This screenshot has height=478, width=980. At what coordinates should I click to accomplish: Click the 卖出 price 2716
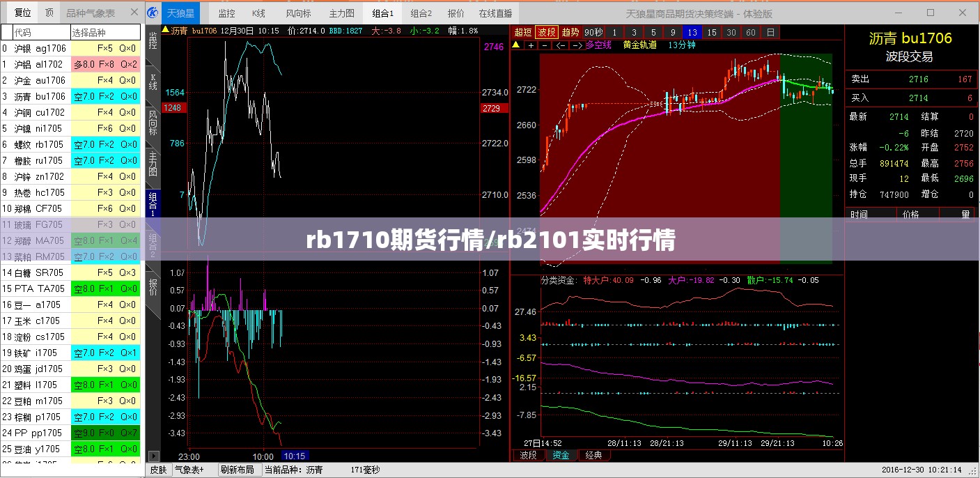pos(919,79)
